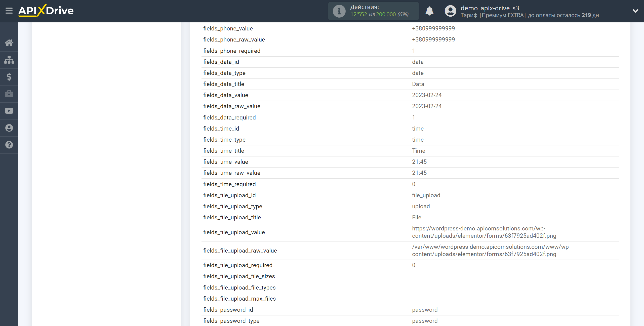Select the fields_time_required value 0

(414, 184)
